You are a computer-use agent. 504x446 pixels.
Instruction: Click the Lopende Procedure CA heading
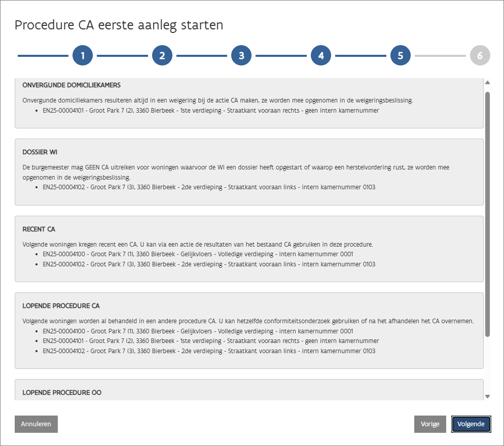(x=61, y=306)
